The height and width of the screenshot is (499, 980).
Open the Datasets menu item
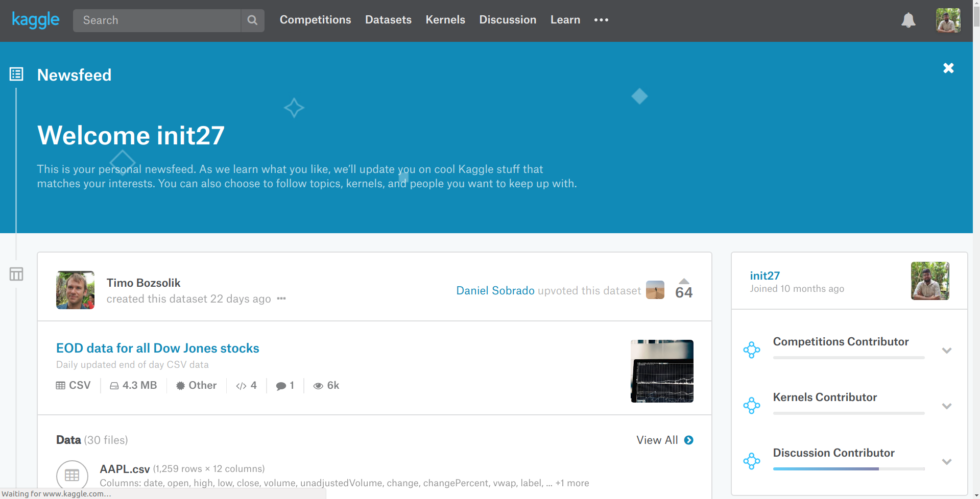(388, 20)
